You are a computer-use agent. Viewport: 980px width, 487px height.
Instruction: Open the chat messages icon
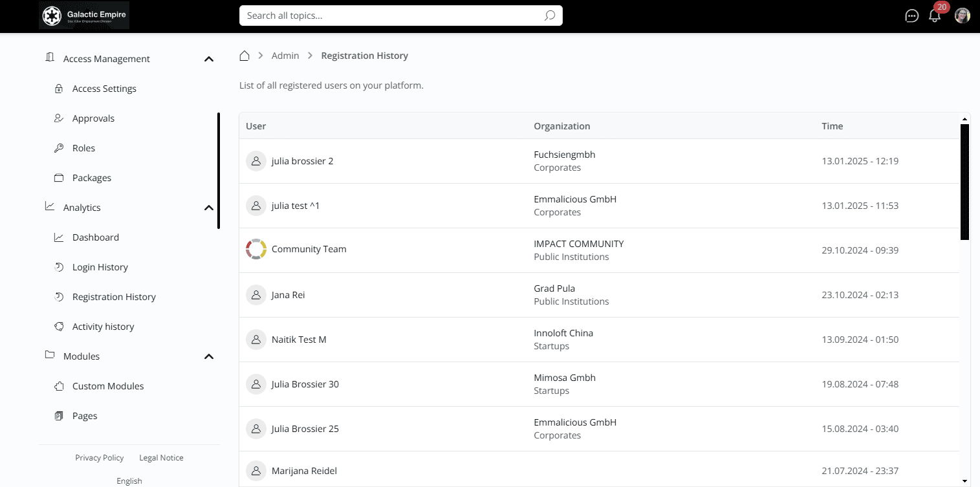911,16
